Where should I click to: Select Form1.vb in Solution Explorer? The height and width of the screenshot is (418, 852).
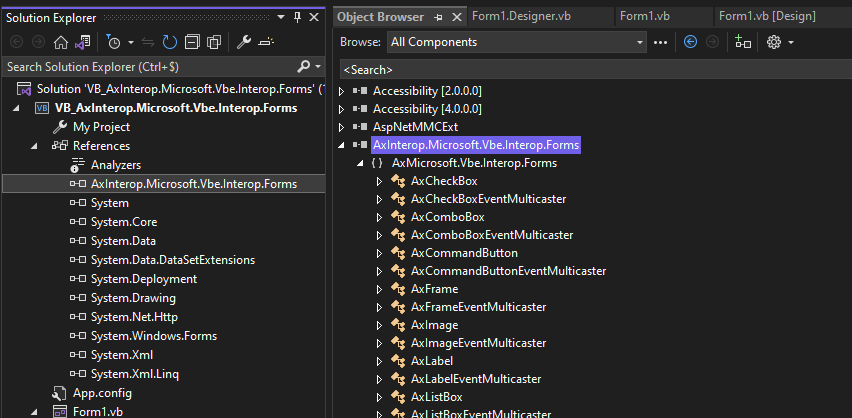pos(98,411)
